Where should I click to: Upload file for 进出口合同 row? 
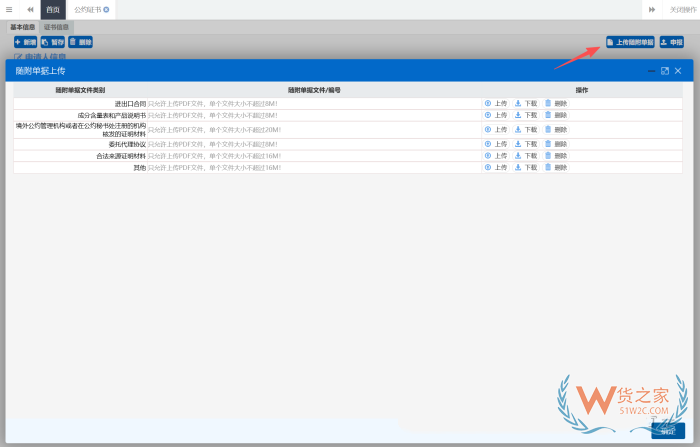[496, 104]
